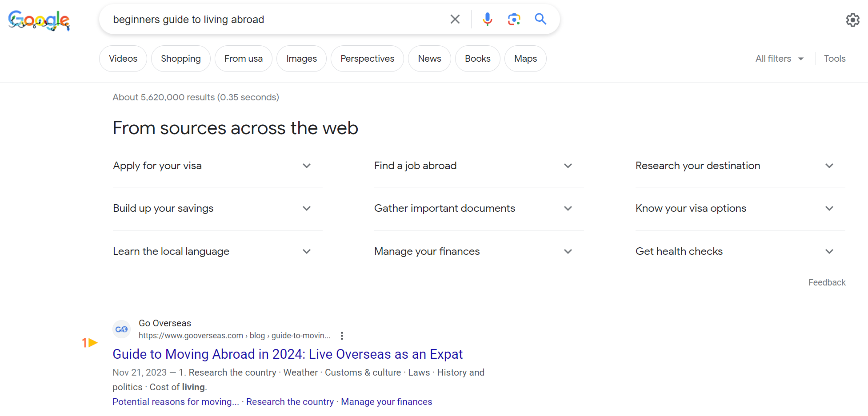Clear the search box with X icon
This screenshot has width=868, height=416.
pos(455,19)
